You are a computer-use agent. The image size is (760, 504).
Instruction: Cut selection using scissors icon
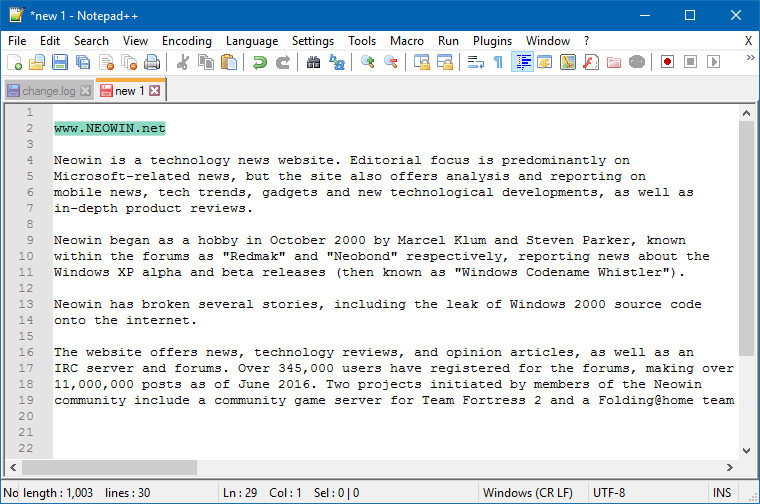click(x=183, y=62)
